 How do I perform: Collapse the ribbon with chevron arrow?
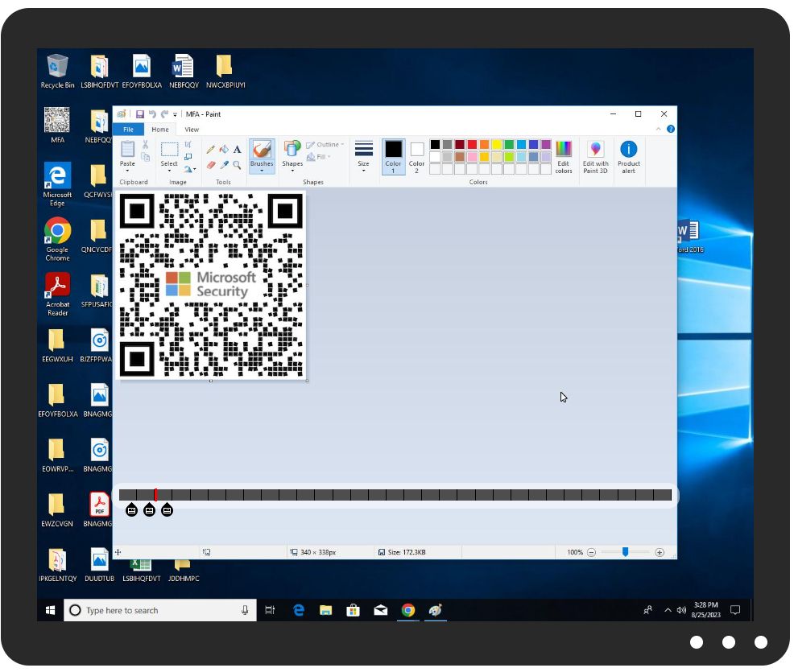pos(658,130)
